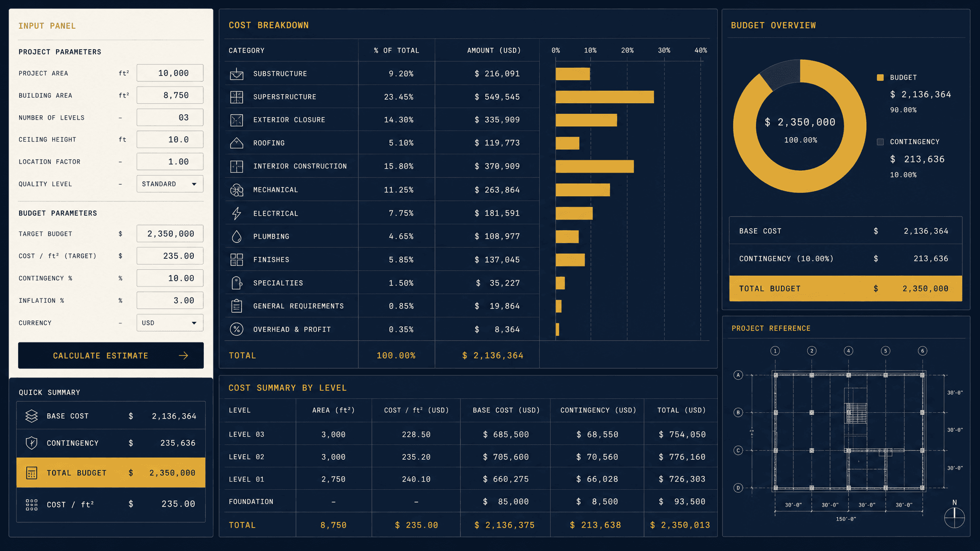980x551 pixels.
Task: Click the Mechanical 11.25% value
Action: click(x=399, y=190)
